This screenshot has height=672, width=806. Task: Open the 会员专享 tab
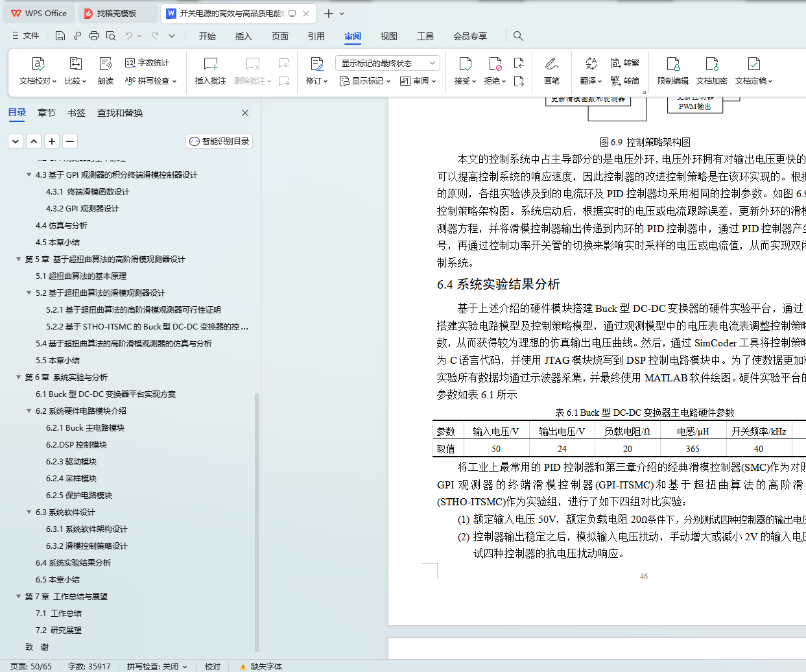pos(470,36)
